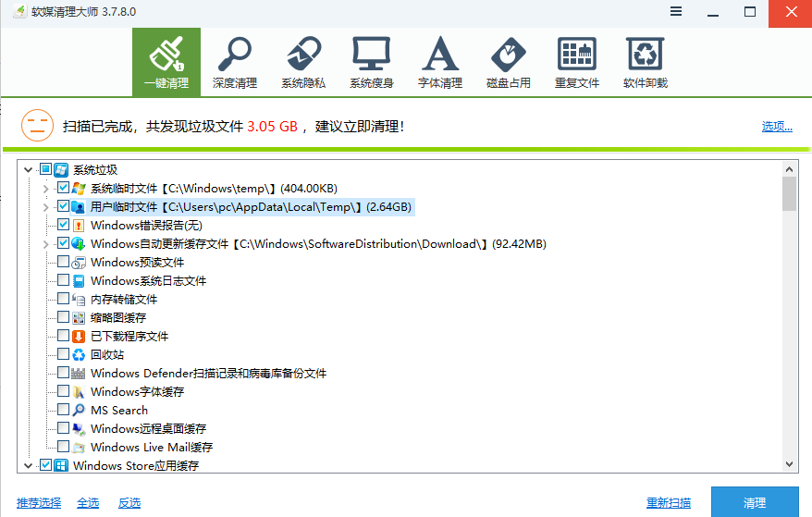Screen dimensions: 812x517
Task: Click the MS Search magnifier icon
Action: (79, 410)
